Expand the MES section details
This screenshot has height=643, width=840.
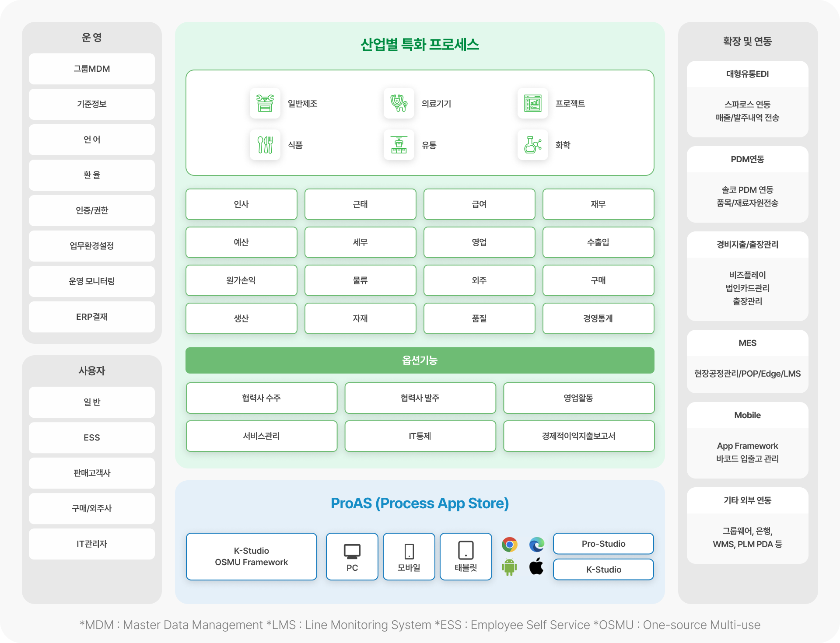[747, 343]
